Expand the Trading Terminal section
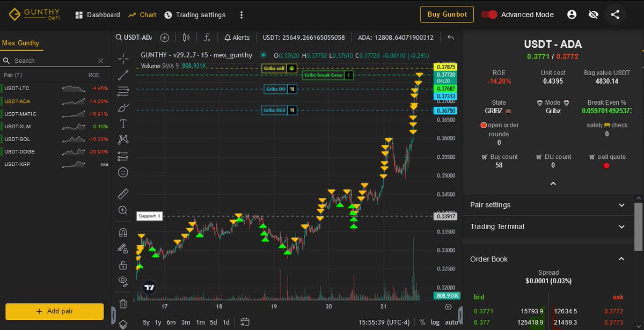This screenshot has height=330, width=644. coord(548,226)
